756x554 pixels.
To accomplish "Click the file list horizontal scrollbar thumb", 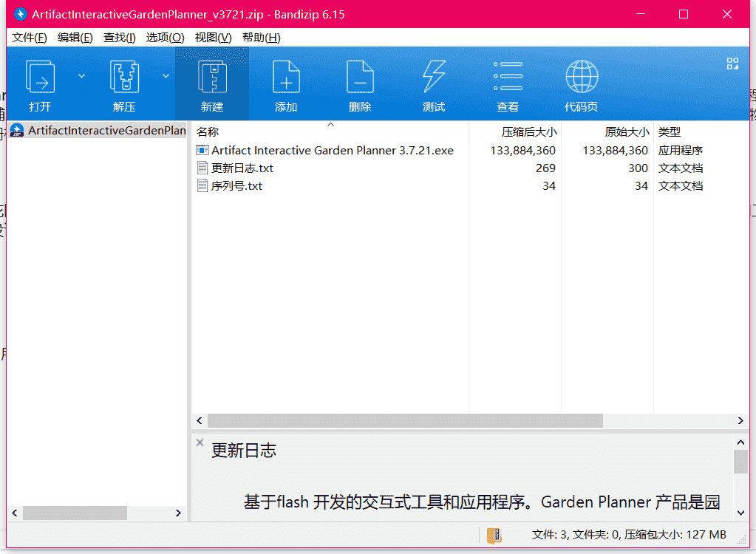I will click(x=405, y=420).
